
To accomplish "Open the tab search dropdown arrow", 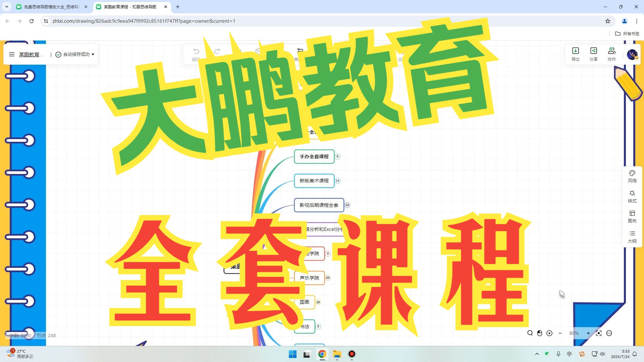I will pyautogui.click(x=7, y=7).
